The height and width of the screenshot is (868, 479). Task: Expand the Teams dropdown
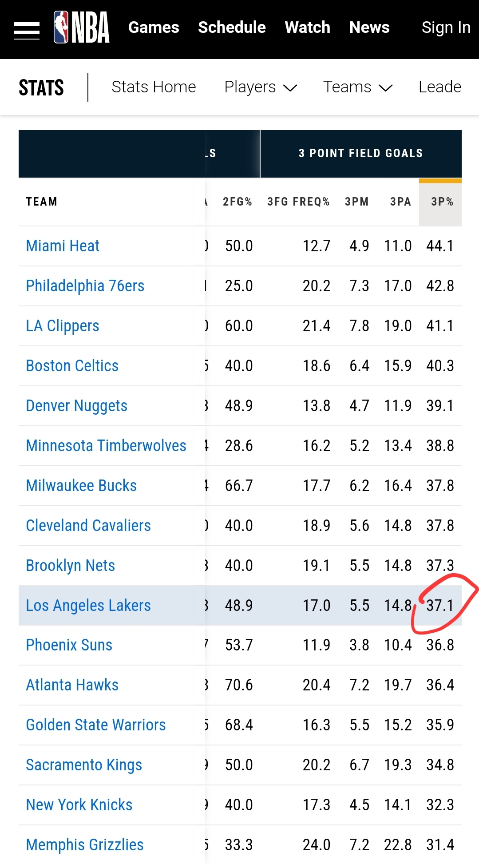coord(358,87)
